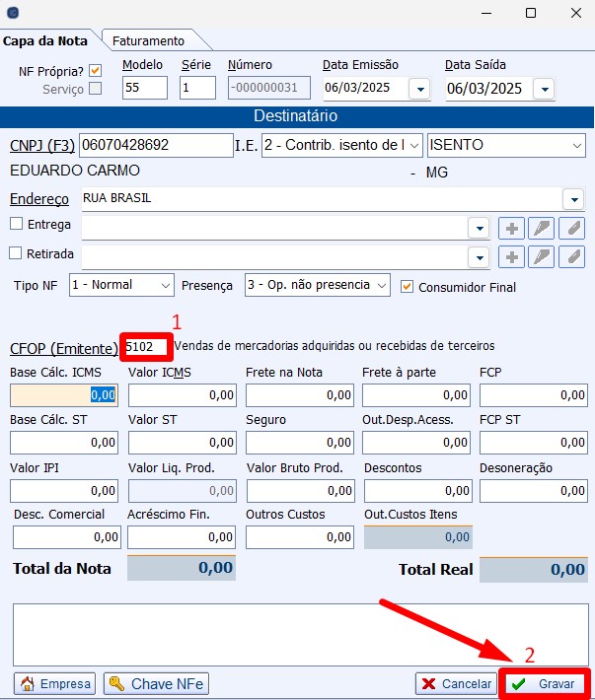Image resolution: width=595 pixels, height=700 pixels.
Task: Select the Capa da Nota tab
Action: coord(45,40)
